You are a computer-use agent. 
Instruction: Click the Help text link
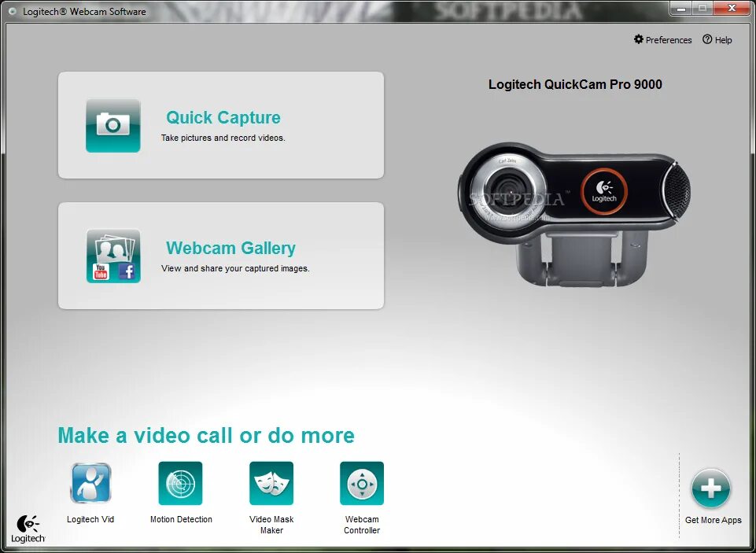pos(723,40)
